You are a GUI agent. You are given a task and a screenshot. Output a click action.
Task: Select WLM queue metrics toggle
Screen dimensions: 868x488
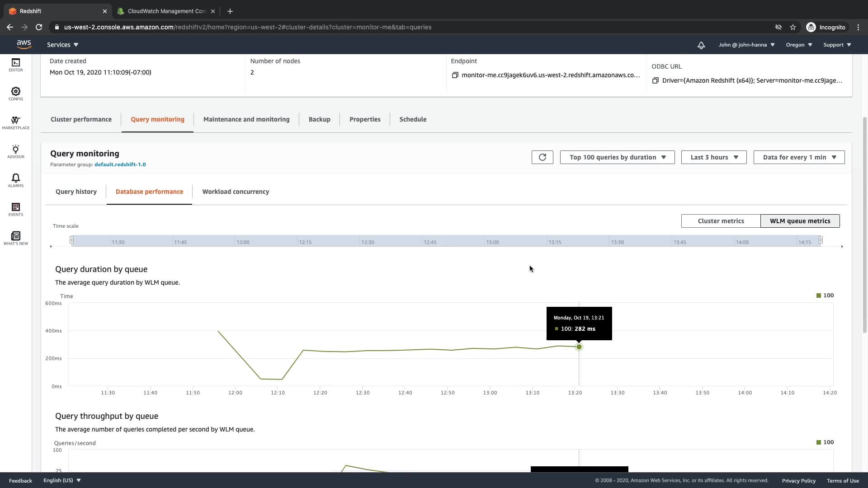coord(800,221)
